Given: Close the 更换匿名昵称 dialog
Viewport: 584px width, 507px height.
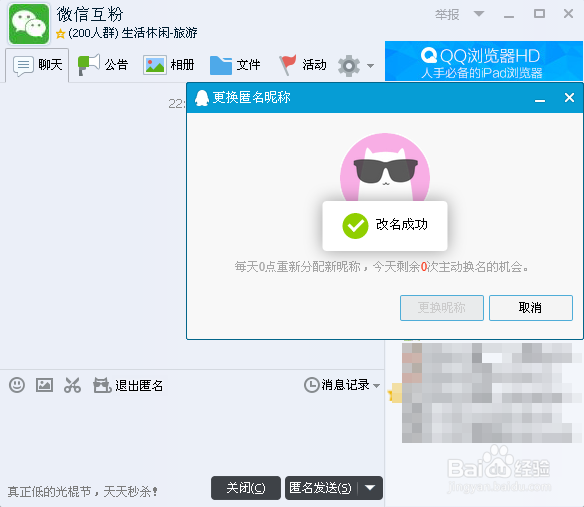Looking at the screenshot, I should (569, 98).
